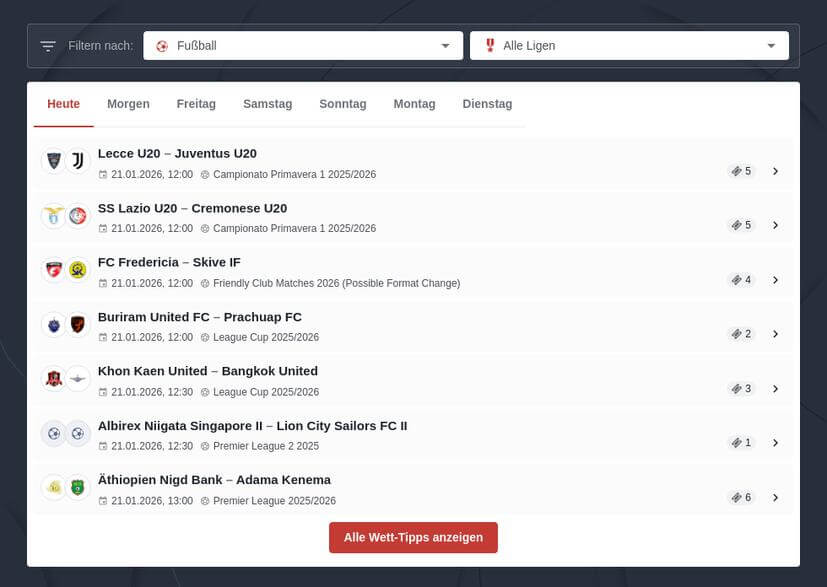Click the Khon Kaen United team logo

click(53, 378)
